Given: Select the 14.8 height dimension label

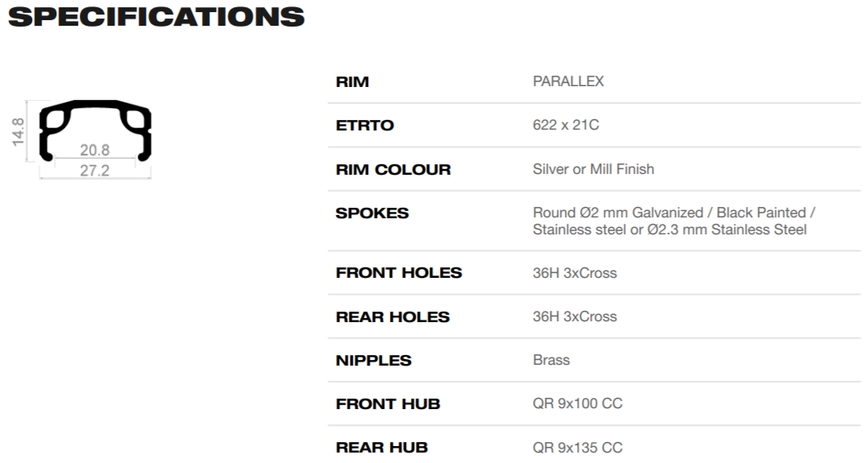Looking at the screenshot, I should (18, 132).
